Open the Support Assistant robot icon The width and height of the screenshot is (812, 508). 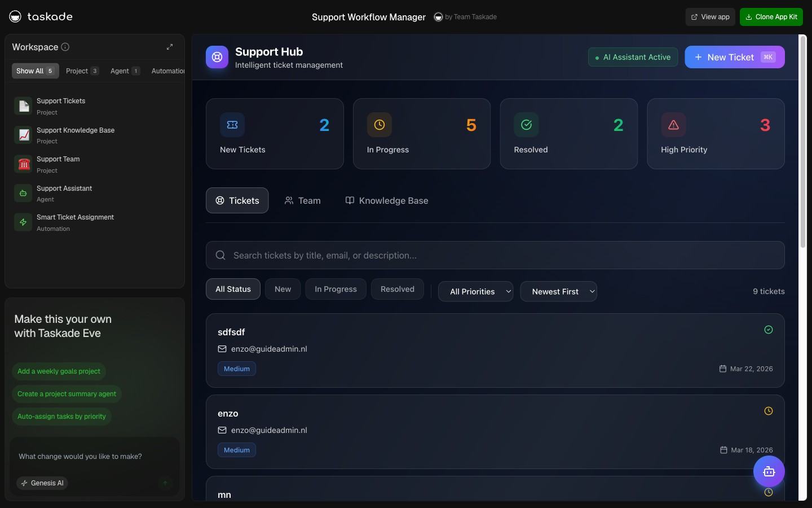pyautogui.click(x=23, y=193)
